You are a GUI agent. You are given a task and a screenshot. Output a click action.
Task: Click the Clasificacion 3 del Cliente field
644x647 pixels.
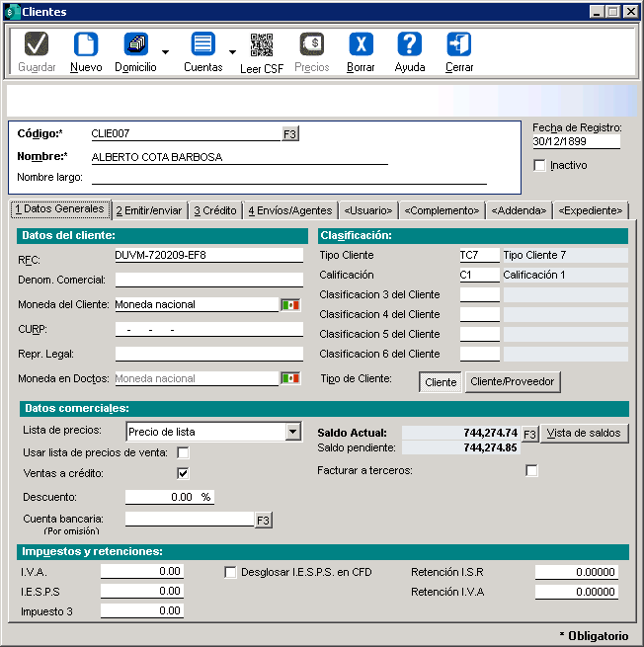(480, 294)
